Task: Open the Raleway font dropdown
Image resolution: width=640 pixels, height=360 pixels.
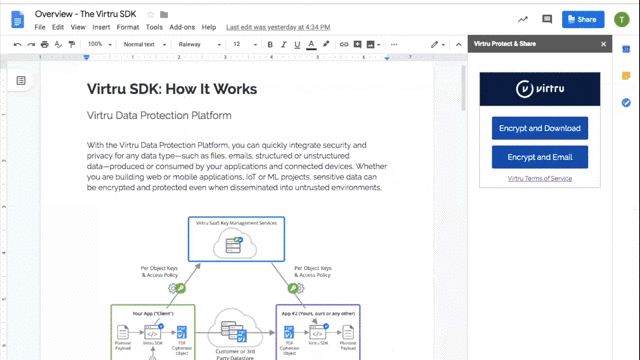Action: click(200, 44)
